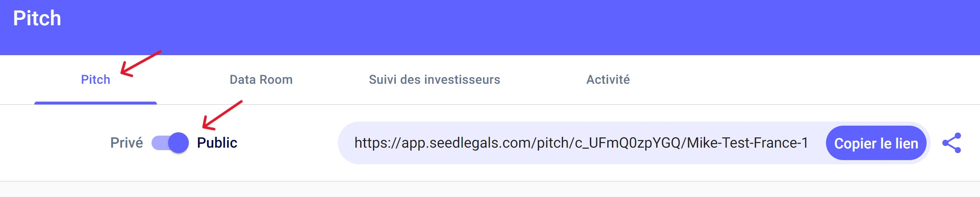Open the Activité tab
This screenshot has width=980, height=197.
pyautogui.click(x=608, y=80)
